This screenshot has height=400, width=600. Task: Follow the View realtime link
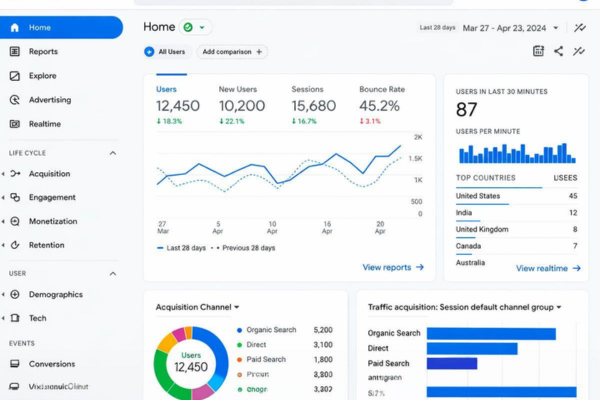tap(548, 268)
